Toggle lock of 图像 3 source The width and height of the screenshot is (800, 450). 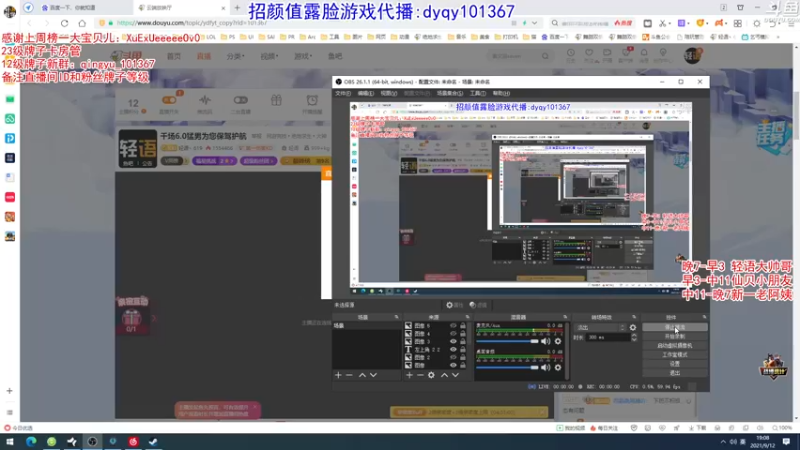(463, 341)
